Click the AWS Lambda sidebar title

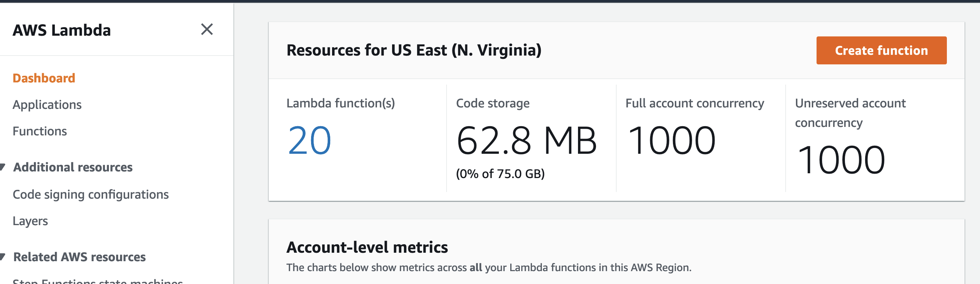(x=61, y=30)
